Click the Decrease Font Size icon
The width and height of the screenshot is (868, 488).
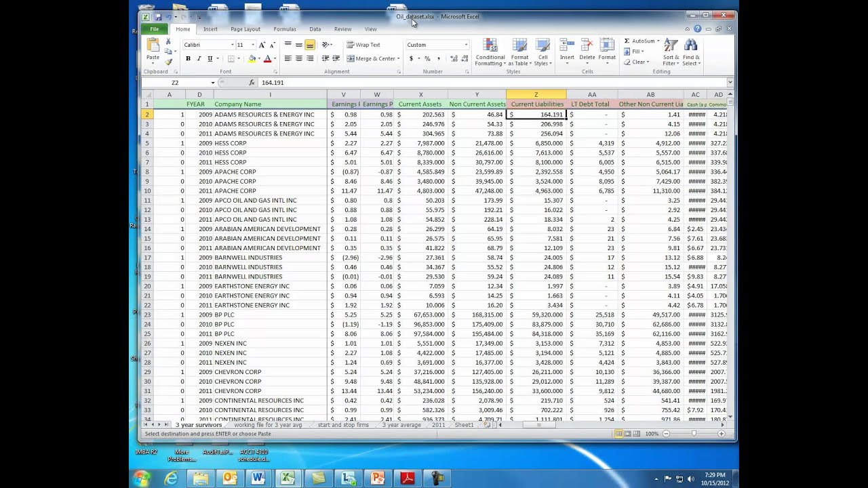tap(272, 45)
